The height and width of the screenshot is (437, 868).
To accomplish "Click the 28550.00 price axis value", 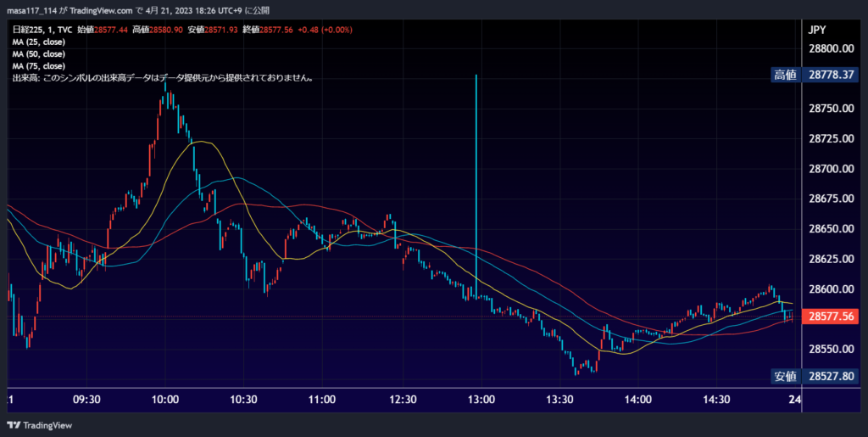I will tap(832, 349).
